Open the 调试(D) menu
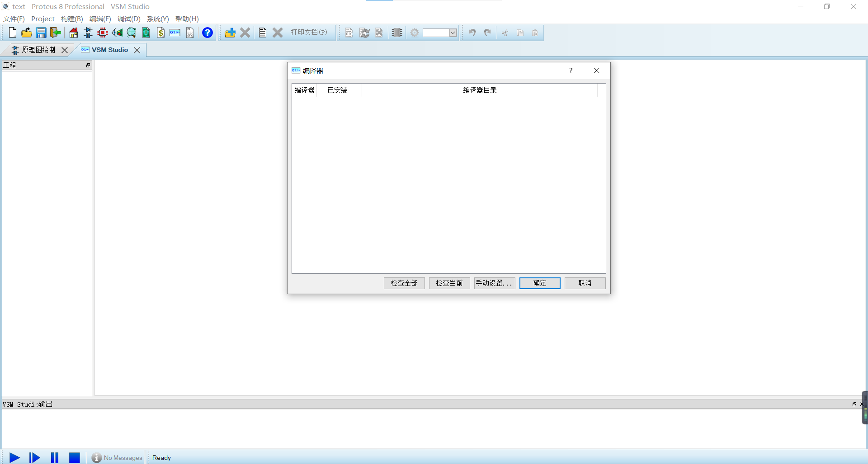 [129, 19]
